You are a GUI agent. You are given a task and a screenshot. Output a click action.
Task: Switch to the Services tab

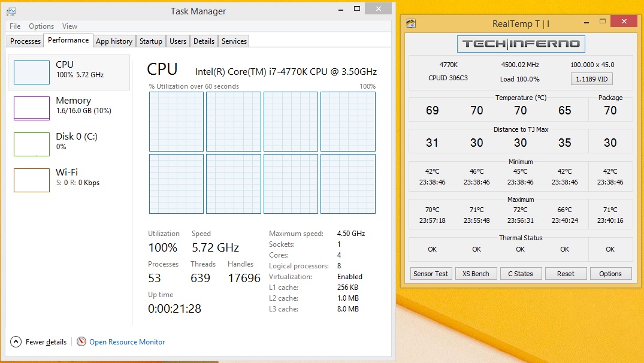coord(234,41)
